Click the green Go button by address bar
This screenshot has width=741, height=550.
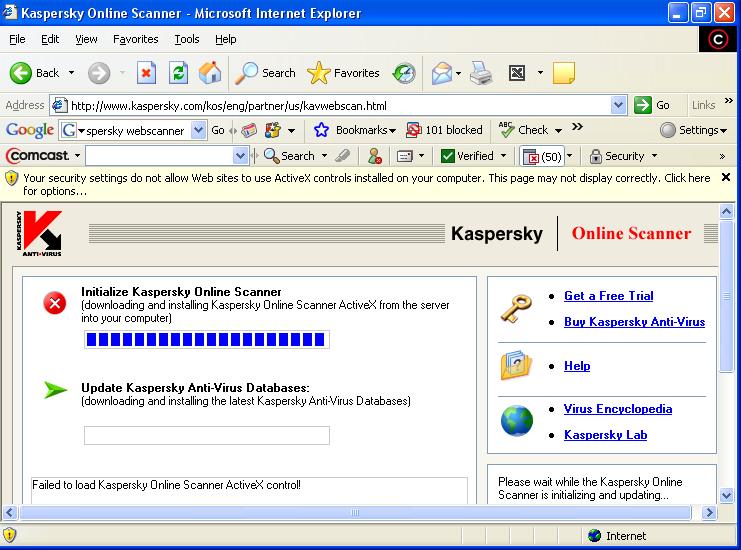coord(652,105)
